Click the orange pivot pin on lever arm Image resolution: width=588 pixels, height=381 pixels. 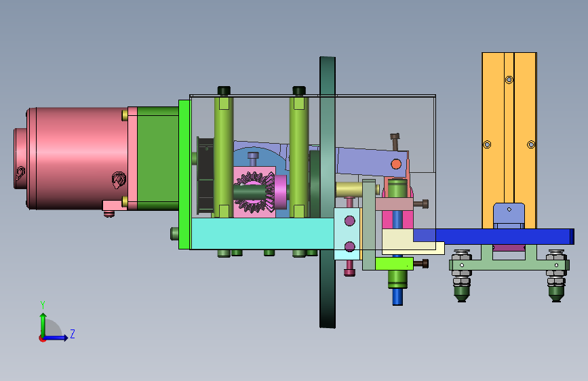[x=396, y=164]
